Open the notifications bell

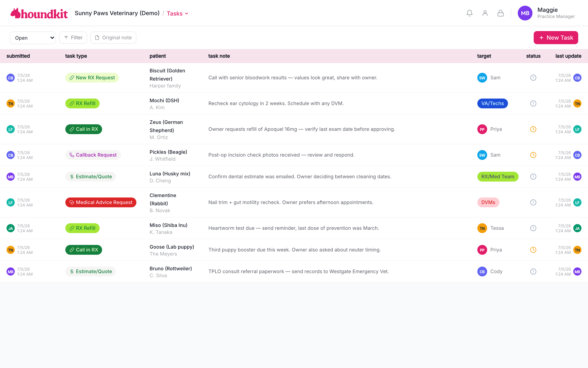pyautogui.click(x=469, y=13)
